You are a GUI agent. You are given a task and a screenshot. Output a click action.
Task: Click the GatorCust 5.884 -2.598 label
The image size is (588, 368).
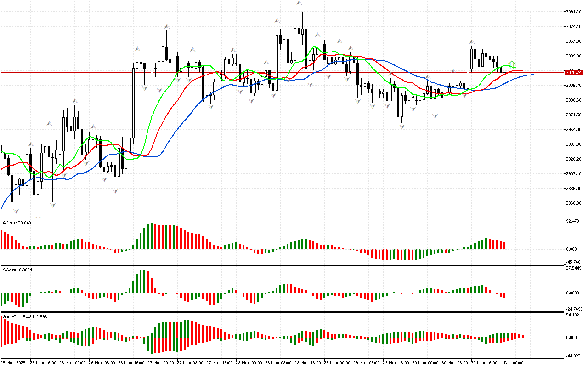(25, 316)
